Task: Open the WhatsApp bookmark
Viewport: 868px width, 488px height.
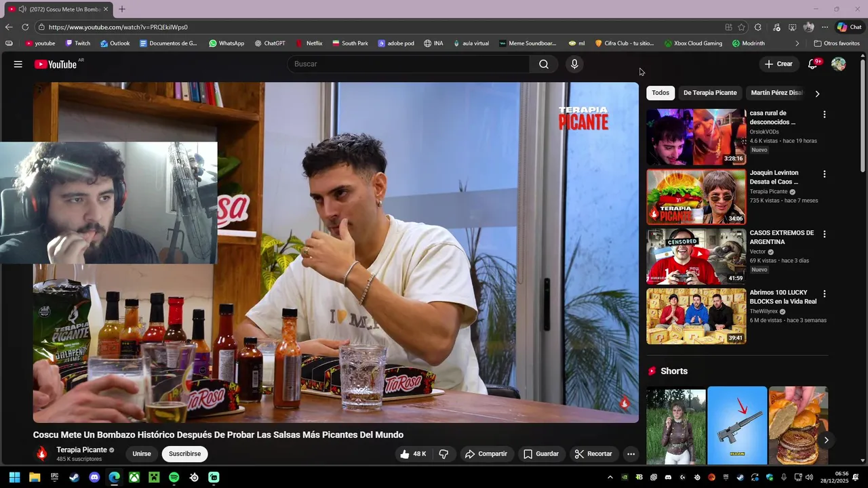Action: tap(226, 43)
